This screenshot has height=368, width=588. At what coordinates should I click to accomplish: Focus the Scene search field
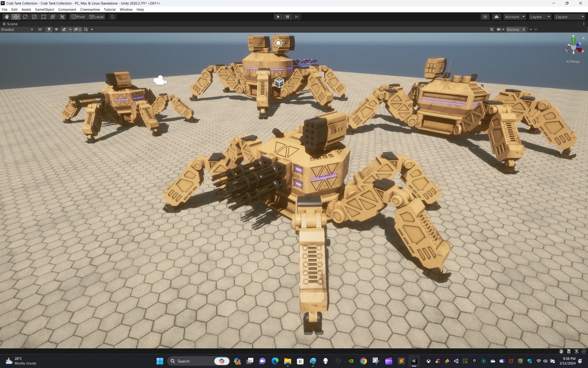point(557,30)
